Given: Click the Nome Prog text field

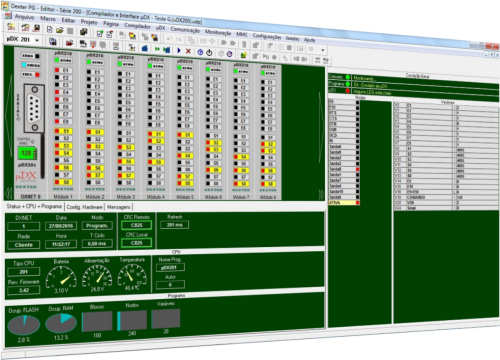Looking at the screenshot, I should coord(170,267).
